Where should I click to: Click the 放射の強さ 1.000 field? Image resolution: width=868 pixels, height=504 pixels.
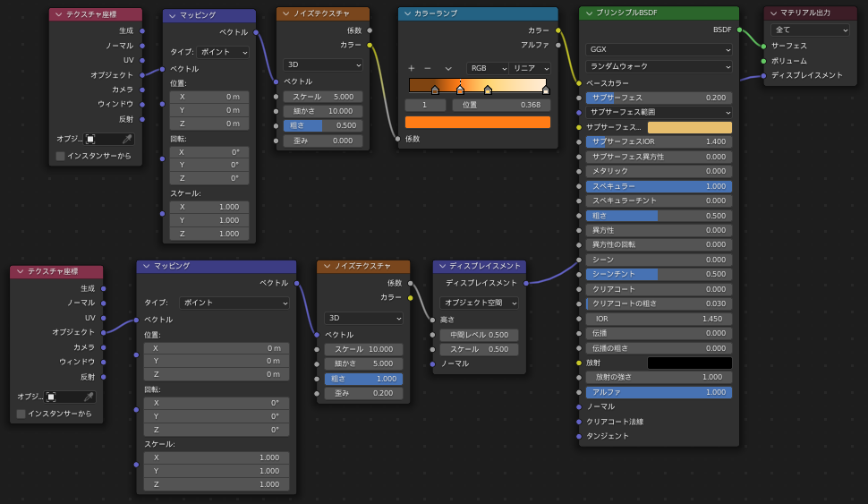click(x=659, y=377)
